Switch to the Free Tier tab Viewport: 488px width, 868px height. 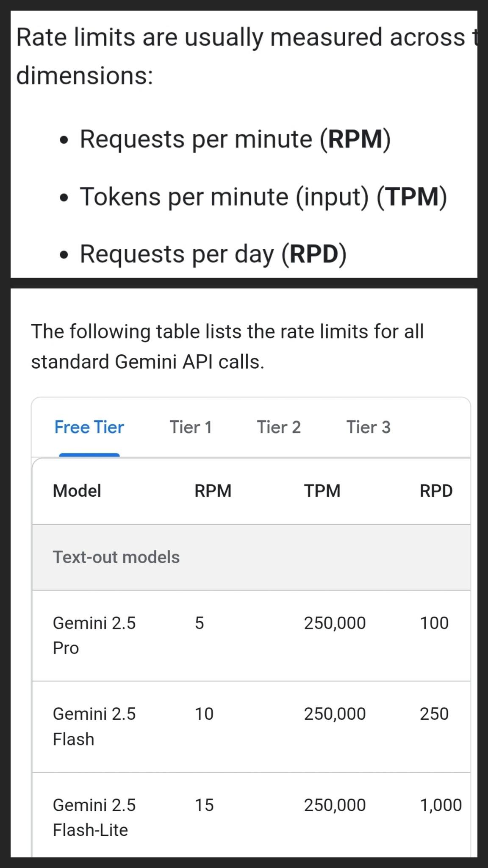coord(89,427)
